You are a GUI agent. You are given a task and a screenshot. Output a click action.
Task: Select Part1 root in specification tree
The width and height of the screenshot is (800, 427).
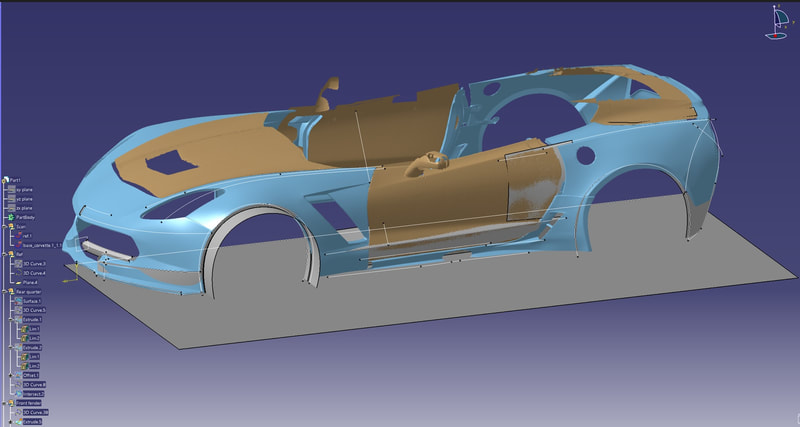[15, 178]
